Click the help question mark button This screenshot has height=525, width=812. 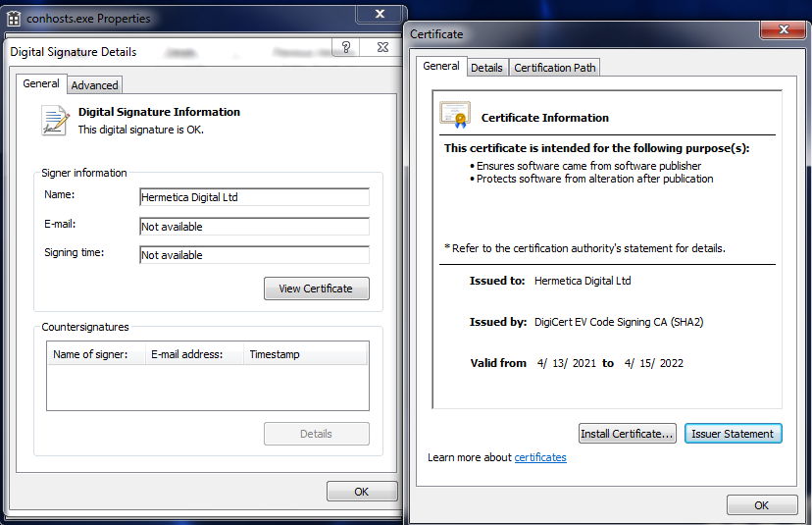point(346,47)
